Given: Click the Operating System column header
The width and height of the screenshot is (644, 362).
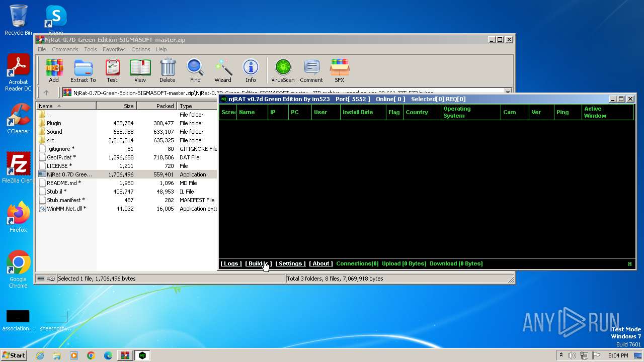Looking at the screenshot, I should coord(471,112).
